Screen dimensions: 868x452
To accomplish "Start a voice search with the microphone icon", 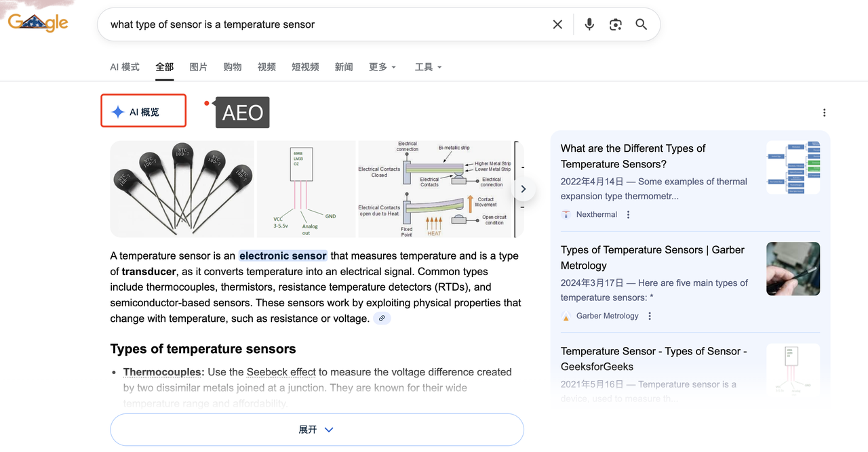I will [x=589, y=24].
